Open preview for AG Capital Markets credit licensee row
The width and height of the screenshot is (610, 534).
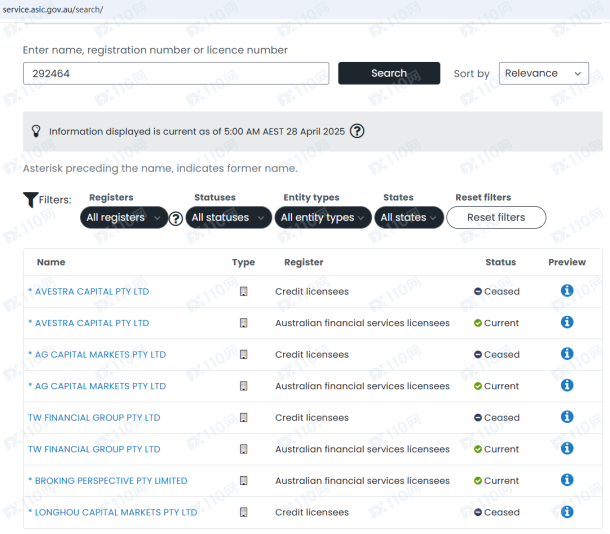tap(567, 353)
